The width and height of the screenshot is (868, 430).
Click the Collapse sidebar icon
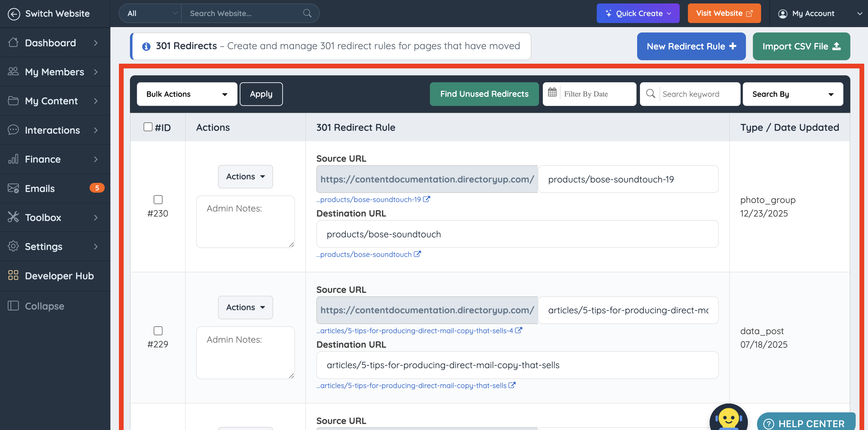[13, 306]
